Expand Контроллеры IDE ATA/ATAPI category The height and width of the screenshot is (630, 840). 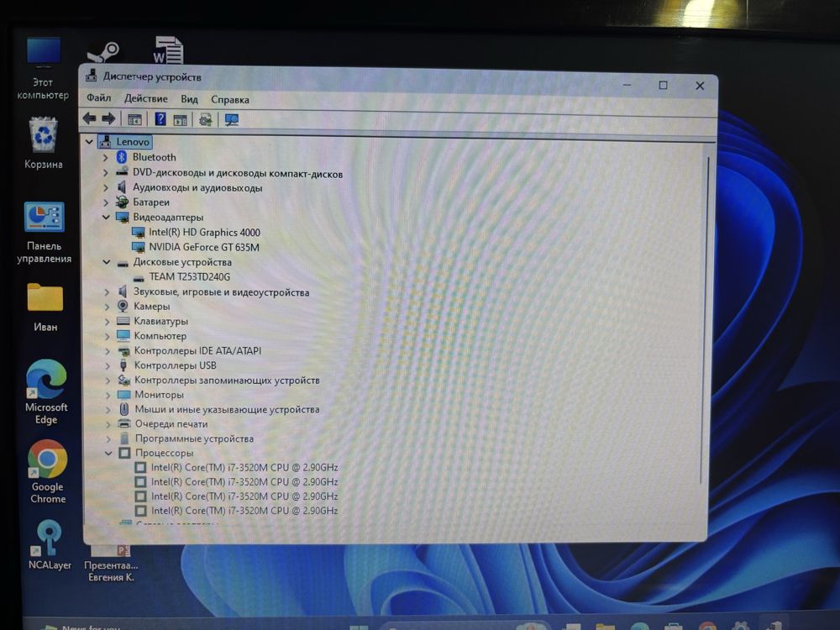(108, 351)
